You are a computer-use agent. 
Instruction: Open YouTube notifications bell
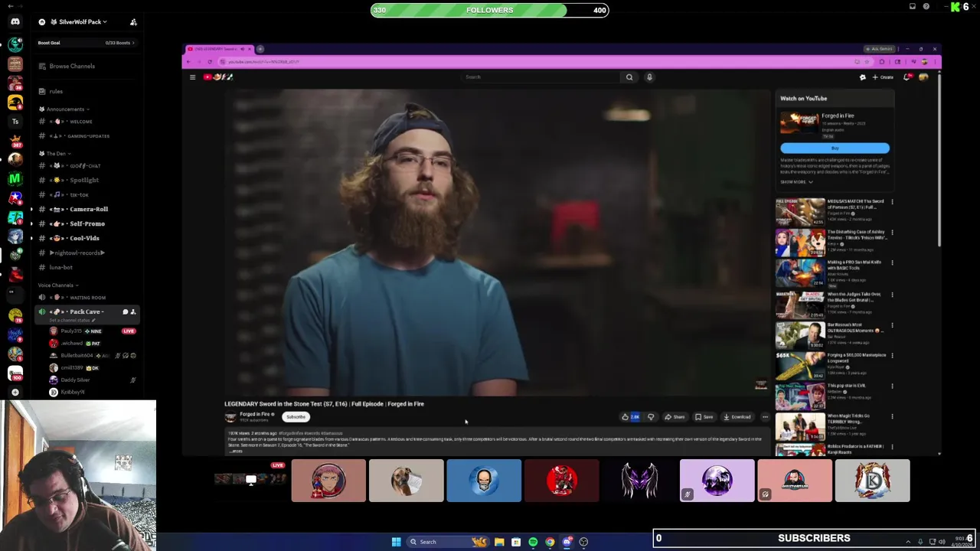pos(907,77)
